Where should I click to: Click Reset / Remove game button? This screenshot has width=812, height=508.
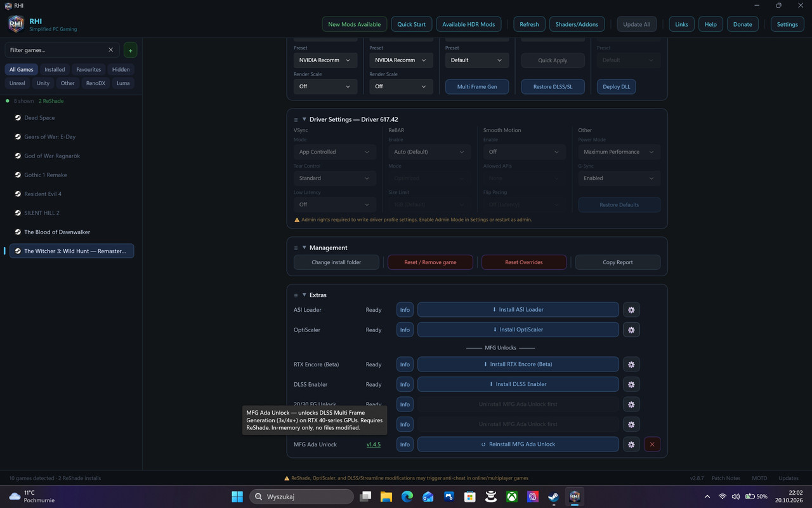[430, 262]
